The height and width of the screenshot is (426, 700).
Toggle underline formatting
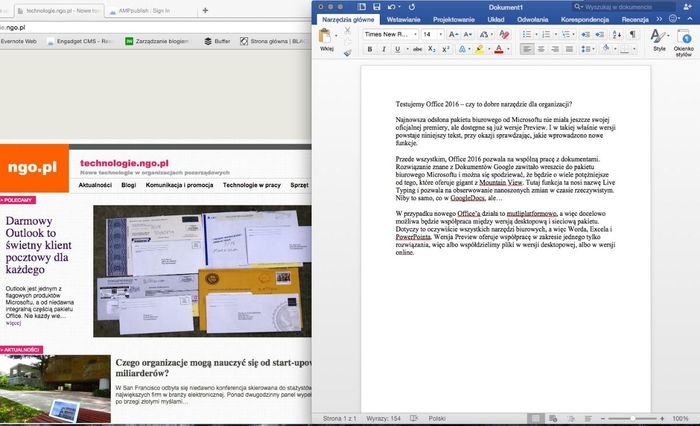(398, 49)
